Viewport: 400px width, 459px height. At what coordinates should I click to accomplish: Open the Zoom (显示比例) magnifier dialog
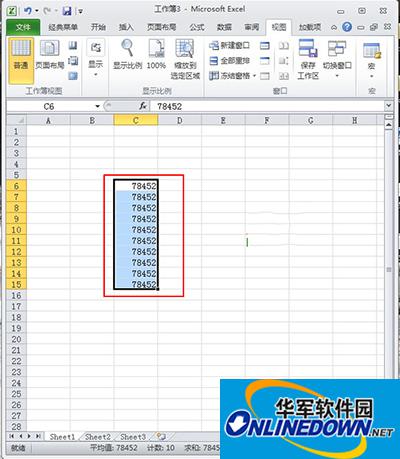tap(128, 55)
